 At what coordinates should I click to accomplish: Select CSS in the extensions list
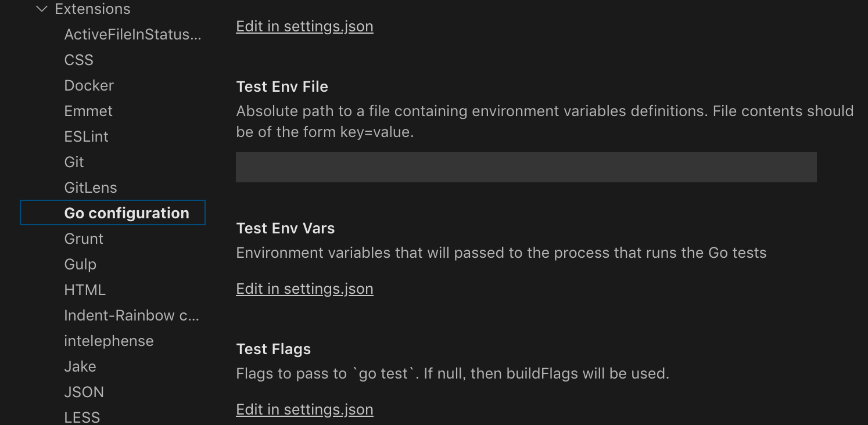(x=79, y=60)
